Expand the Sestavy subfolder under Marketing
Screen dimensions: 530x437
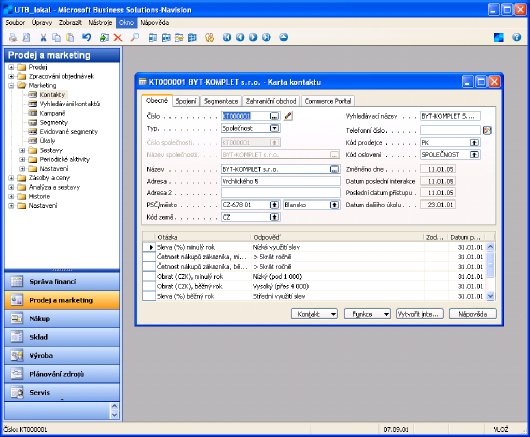click(22, 150)
